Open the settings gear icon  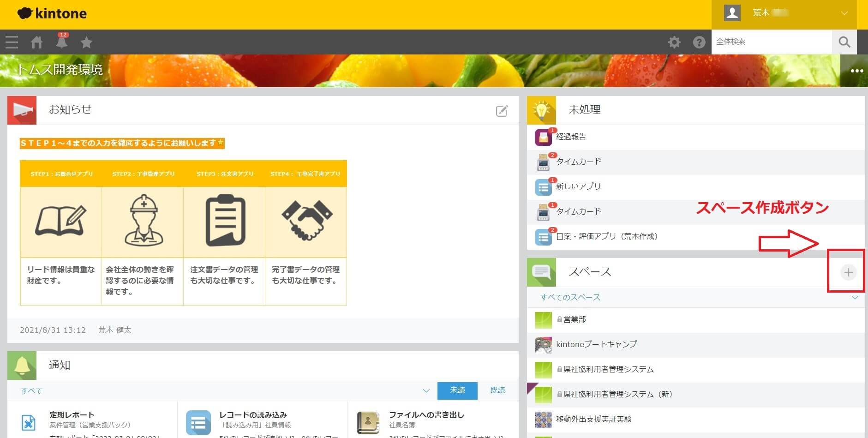(674, 42)
